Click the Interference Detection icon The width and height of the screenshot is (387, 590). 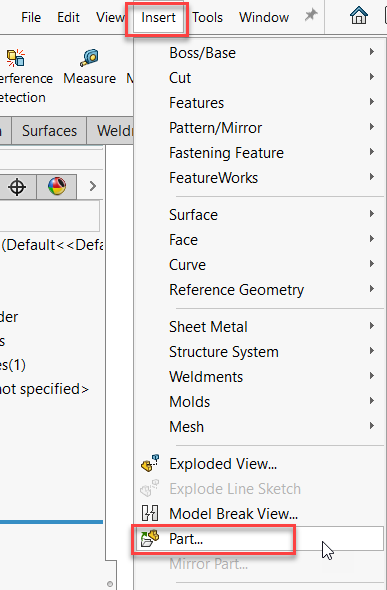tap(16, 58)
